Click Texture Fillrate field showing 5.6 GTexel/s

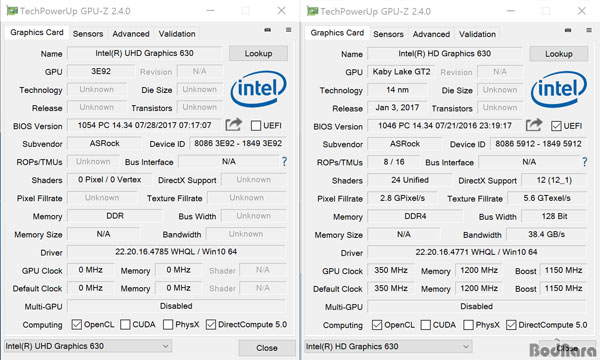[547, 198]
